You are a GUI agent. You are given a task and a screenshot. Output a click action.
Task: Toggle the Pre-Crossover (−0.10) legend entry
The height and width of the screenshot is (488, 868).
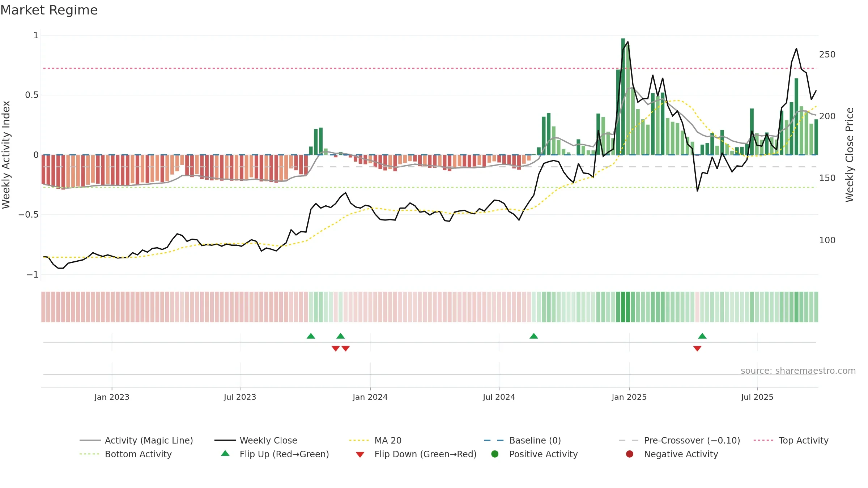click(679, 440)
